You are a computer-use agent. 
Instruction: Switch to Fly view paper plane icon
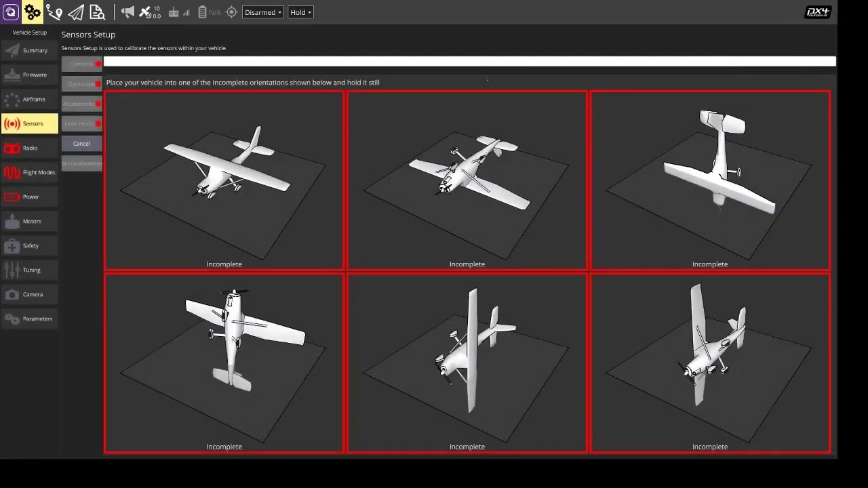[x=76, y=12]
